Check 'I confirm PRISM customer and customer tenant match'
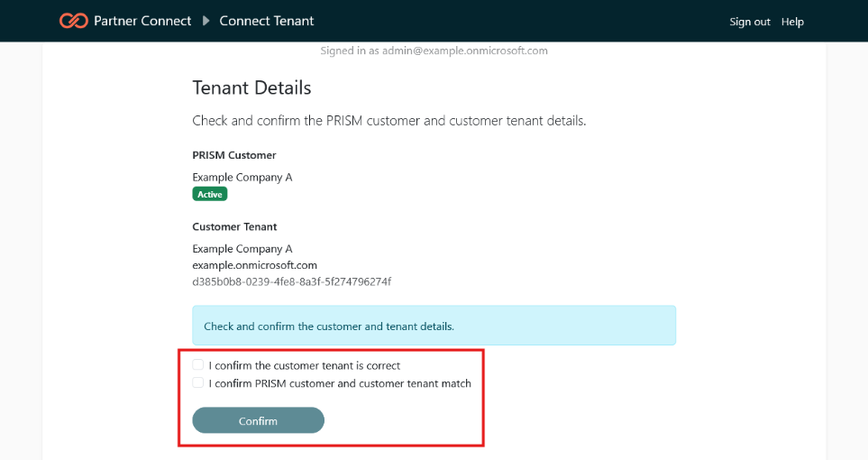Screen dimensions: 868x460 point(197,382)
